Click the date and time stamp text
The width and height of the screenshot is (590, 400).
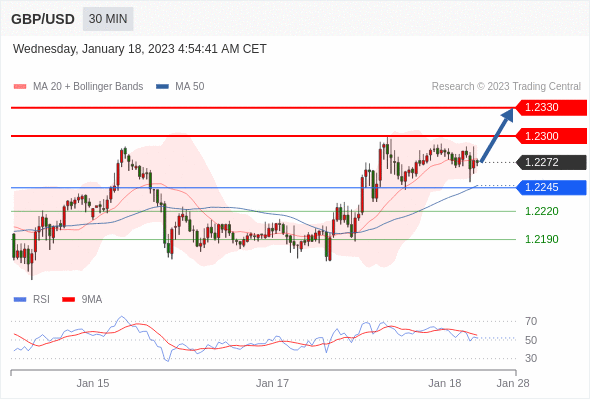(140, 49)
